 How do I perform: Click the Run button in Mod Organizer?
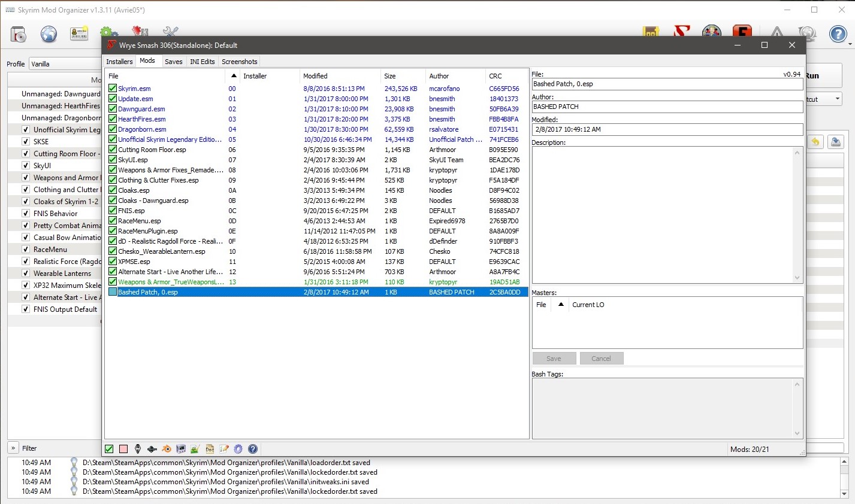[824, 76]
